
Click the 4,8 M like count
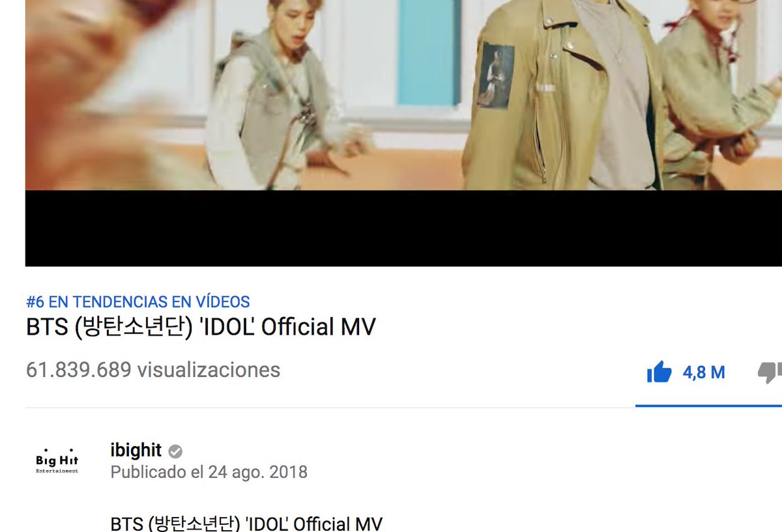[704, 372]
